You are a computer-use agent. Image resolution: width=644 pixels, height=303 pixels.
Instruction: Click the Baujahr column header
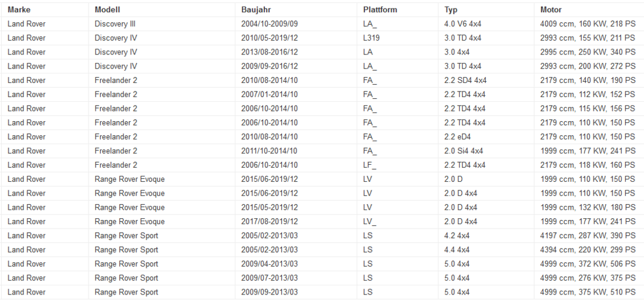pyautogui.click(x=256, y=10)
